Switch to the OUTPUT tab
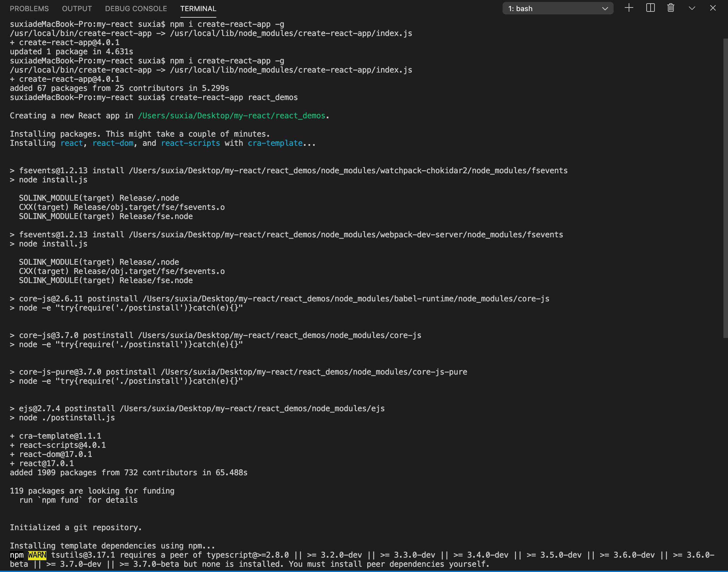Viewport: 728px width, 572px height. pos(77,9)
